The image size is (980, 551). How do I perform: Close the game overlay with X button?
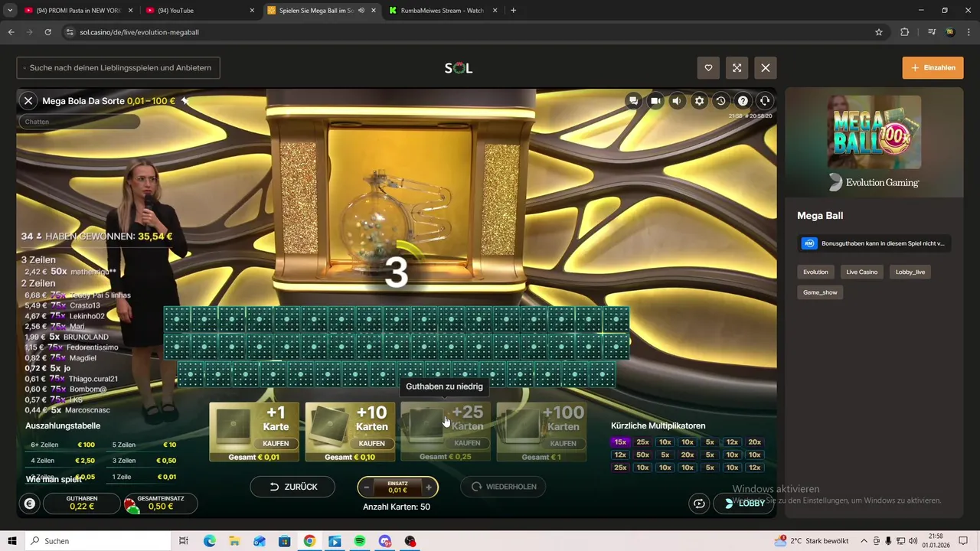click(766, 68)
